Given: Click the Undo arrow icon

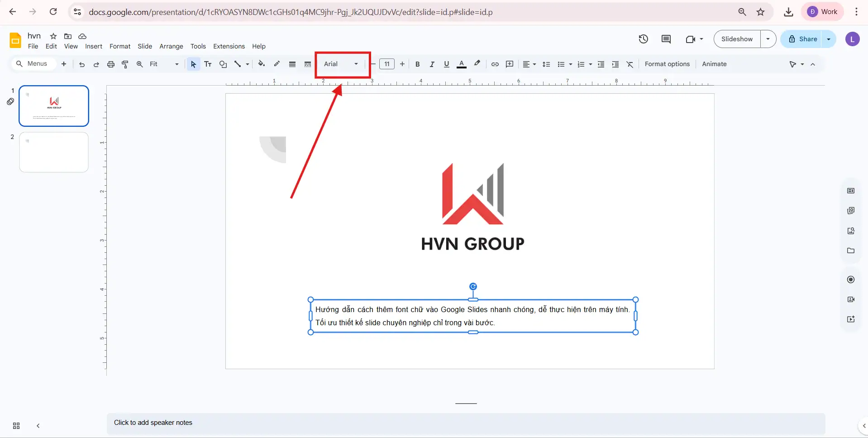Looking at the screenshot, I should (82, 64).
